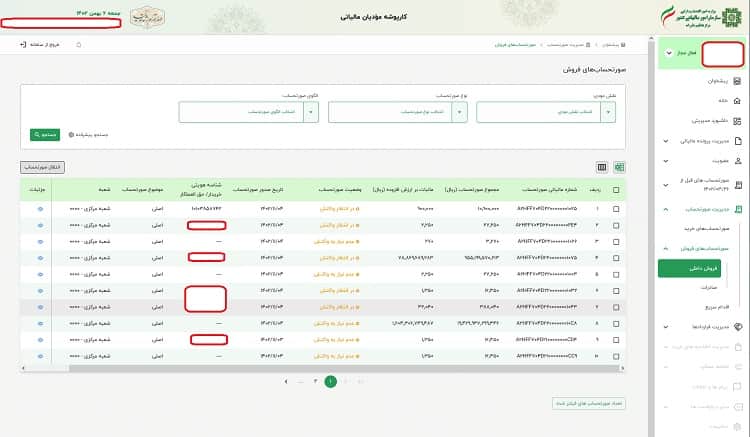Click the green جستجو search button

(45, 135)
